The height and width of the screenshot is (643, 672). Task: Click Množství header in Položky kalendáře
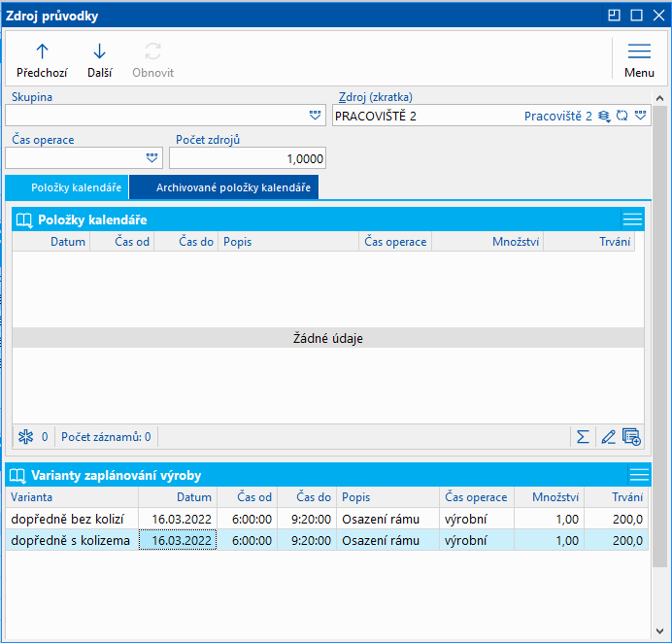[x=487, y=242]
